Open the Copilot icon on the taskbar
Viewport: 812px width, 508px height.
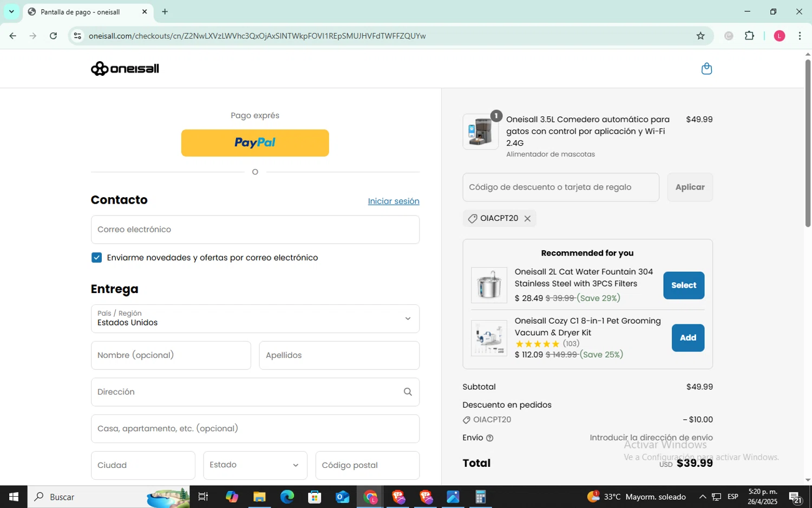(232, 497)
